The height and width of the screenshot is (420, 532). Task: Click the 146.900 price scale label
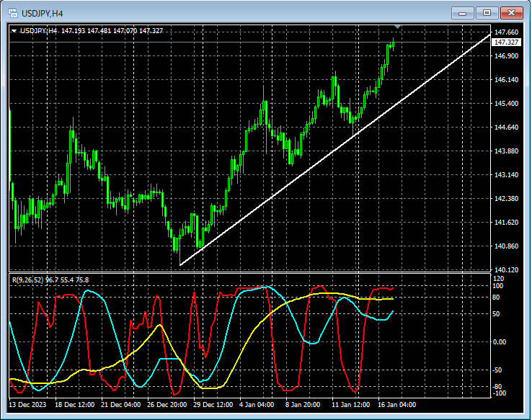(x=506, y=56)
